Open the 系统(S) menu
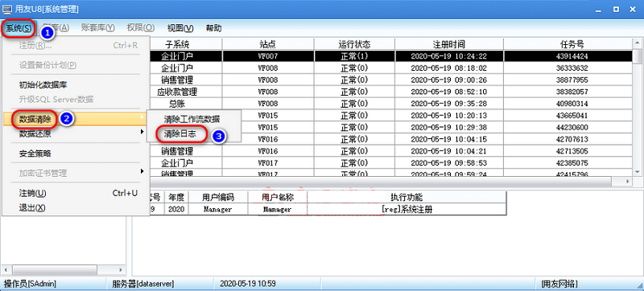 tap(19, 28)
